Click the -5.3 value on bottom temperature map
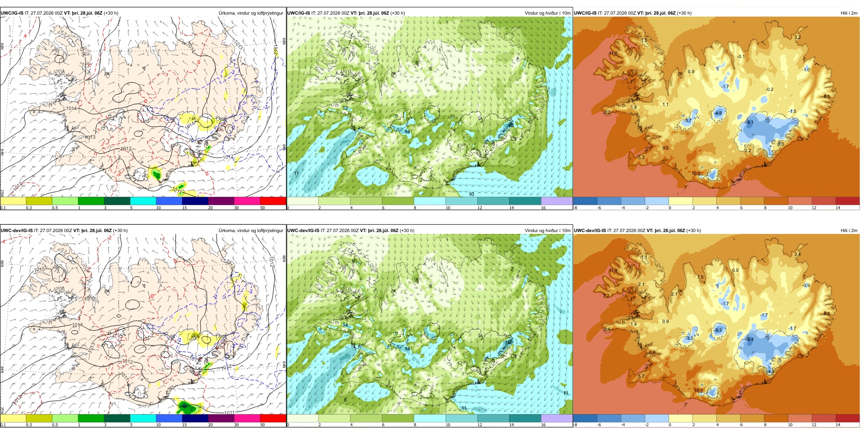This screenshot has height=434, width=868. [718, 330]
